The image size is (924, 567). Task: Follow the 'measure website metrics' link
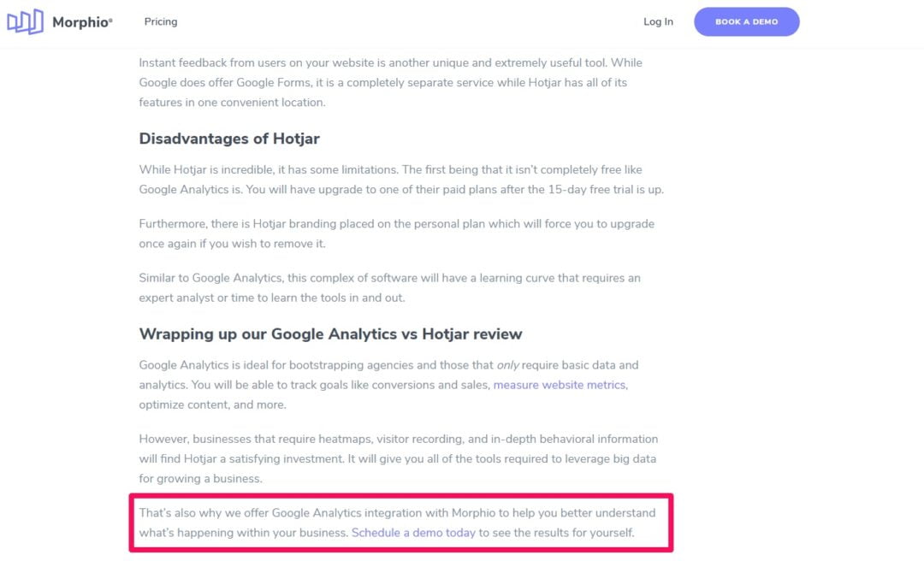coord(558,385)
